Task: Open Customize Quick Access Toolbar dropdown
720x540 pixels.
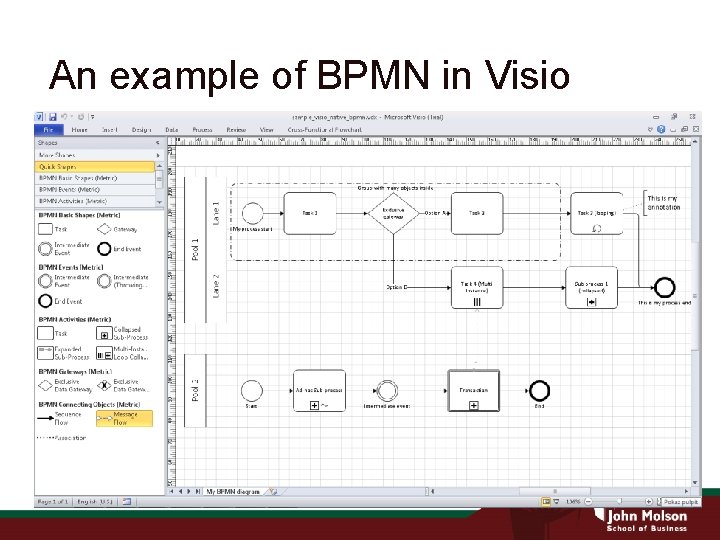Action: click(92, 117)
